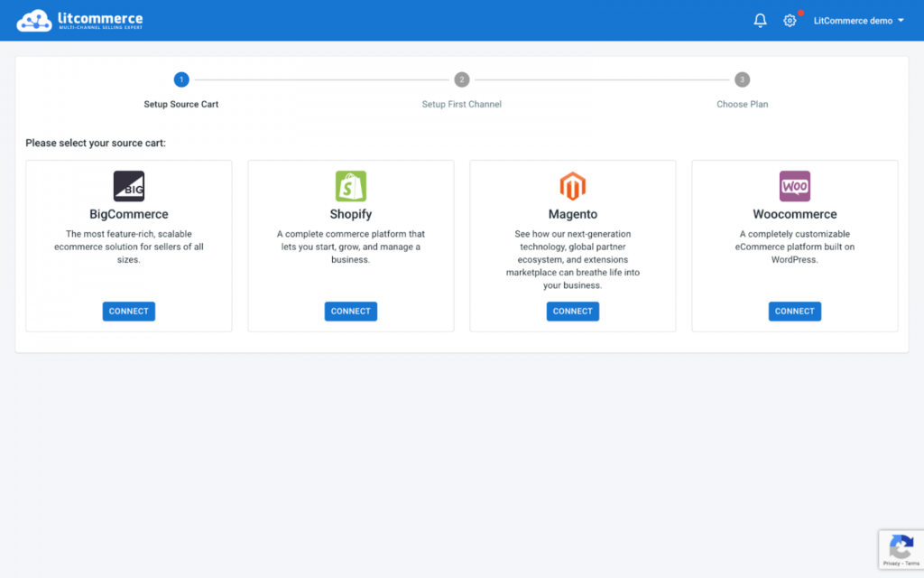Open the reCAPTCHA Terms link
Screen dimensions: 924x578
click(x=910, y=564)
